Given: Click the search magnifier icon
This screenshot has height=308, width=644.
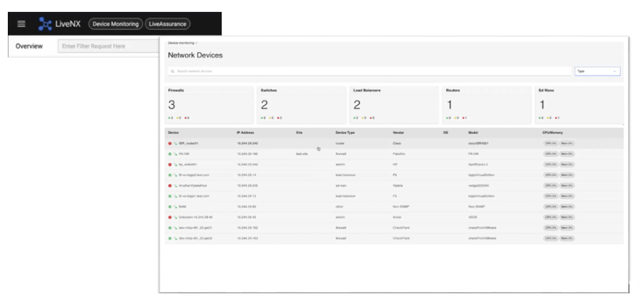Looking at the screenshot, I should [173, 72].
